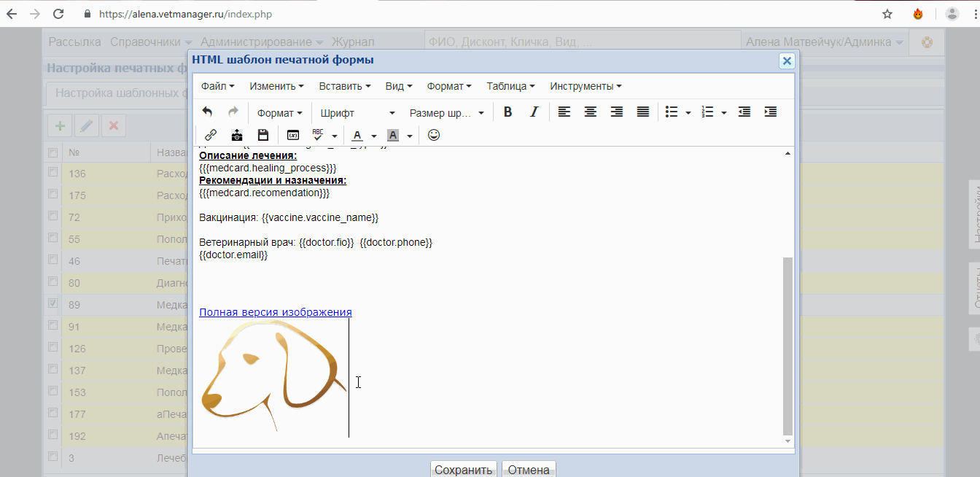Expand the Размер шрифта size dropdown
Screen dimensions: 980x477
click(x=446, y=113)
